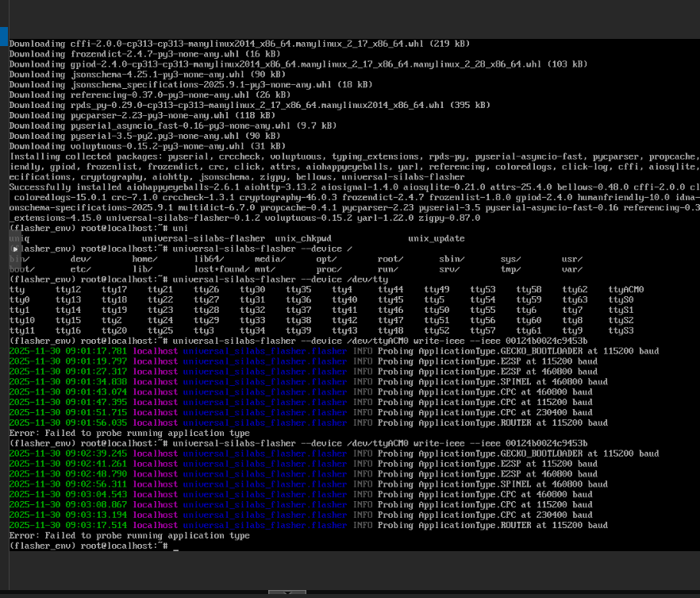Image resolution: width=700 pixels, height=598 pixels.
Task: Click the control bar arrow handle on left edge
Action: [x=14, y=249]
